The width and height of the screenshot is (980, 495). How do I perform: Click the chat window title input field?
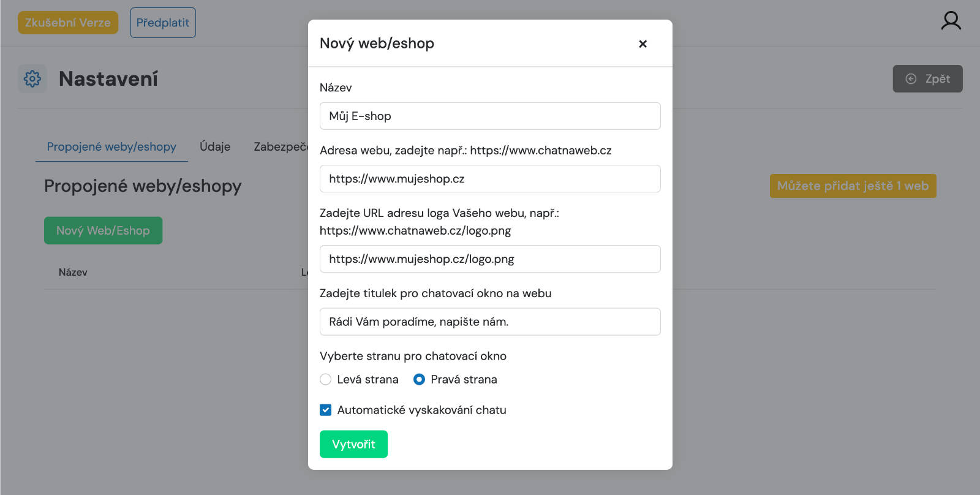(490, 322)
